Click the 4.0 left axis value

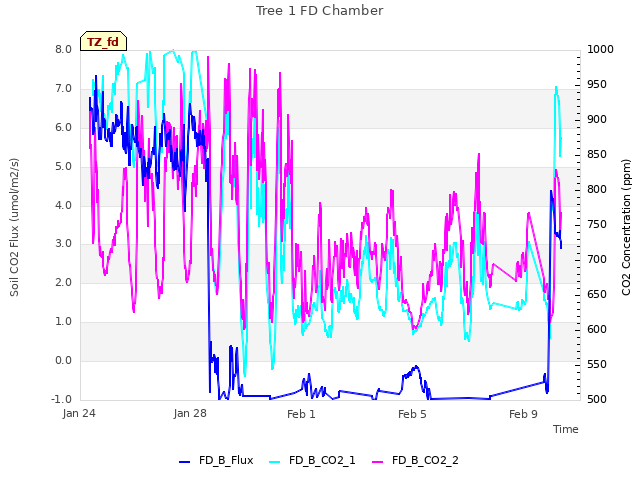click(64, 205)
